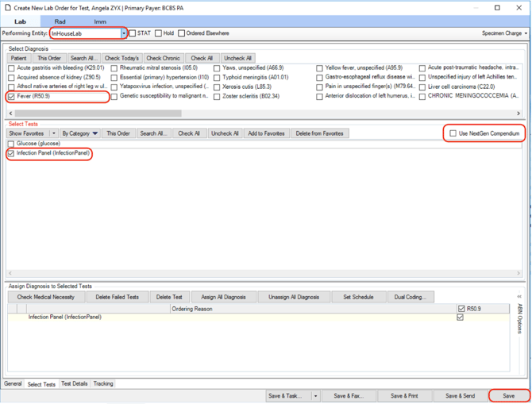Click Save & Fax button

tap(349, 396)
